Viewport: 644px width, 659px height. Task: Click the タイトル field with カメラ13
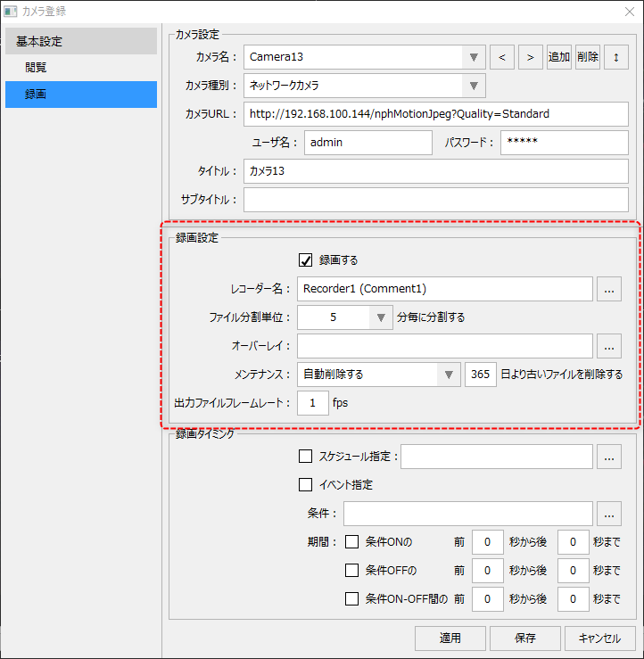(x=436, y=171)
